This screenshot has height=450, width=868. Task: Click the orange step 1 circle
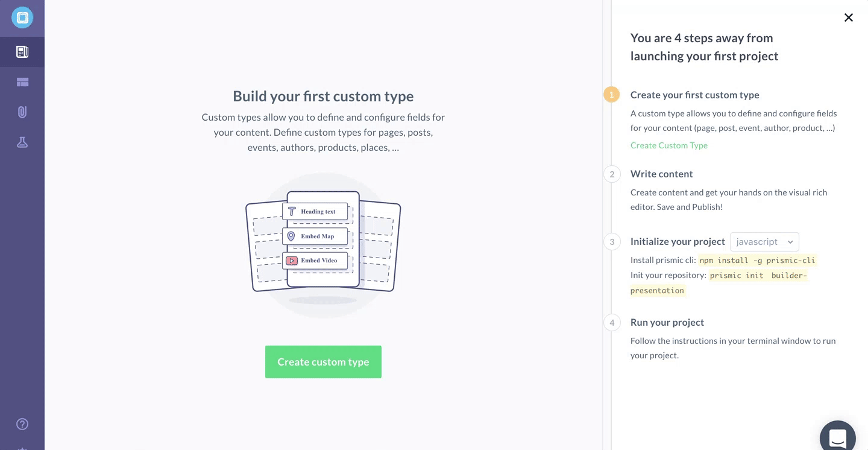(611, 94)
